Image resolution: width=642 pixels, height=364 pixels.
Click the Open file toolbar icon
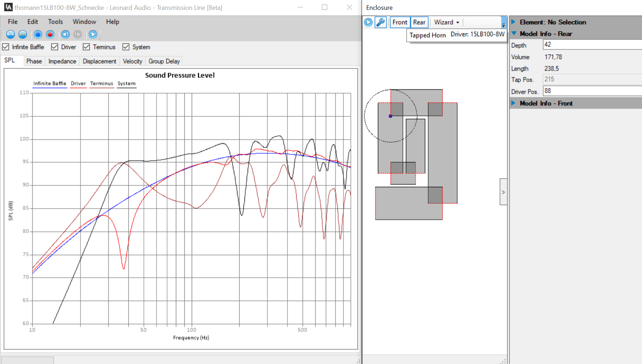coord(23,34)
